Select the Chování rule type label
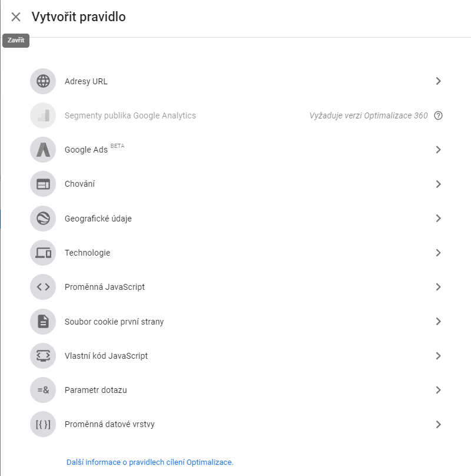 [79, 184]
